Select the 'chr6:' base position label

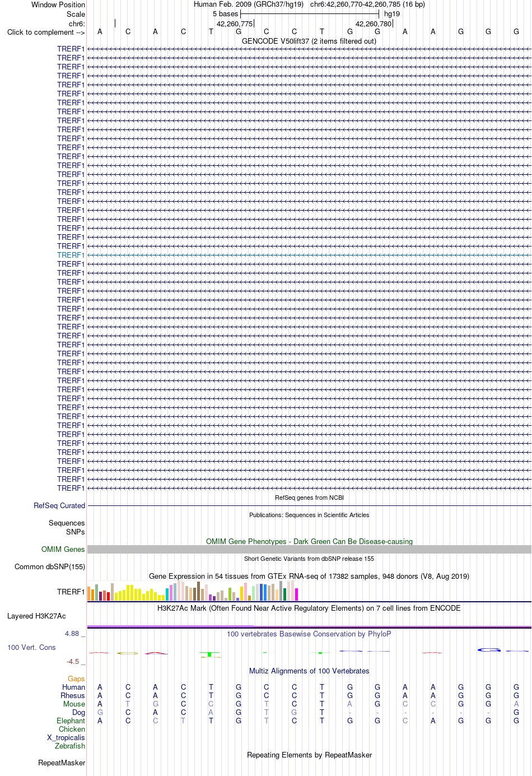coord(77,24)
